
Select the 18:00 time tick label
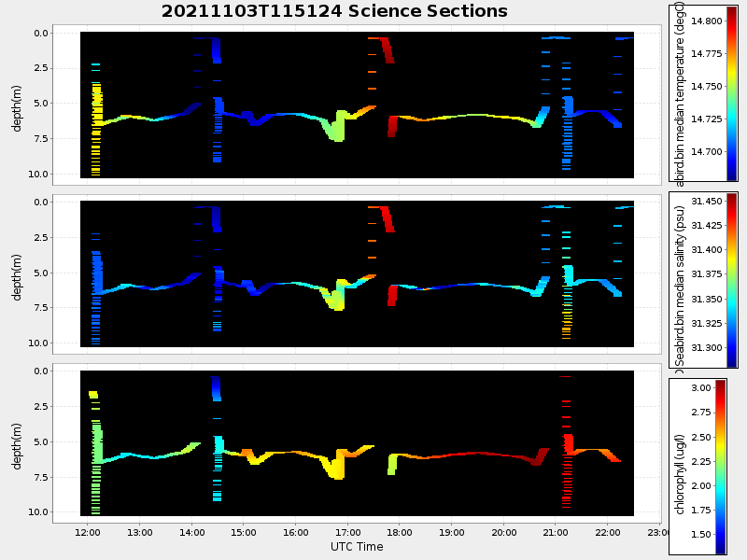[400, 532]
